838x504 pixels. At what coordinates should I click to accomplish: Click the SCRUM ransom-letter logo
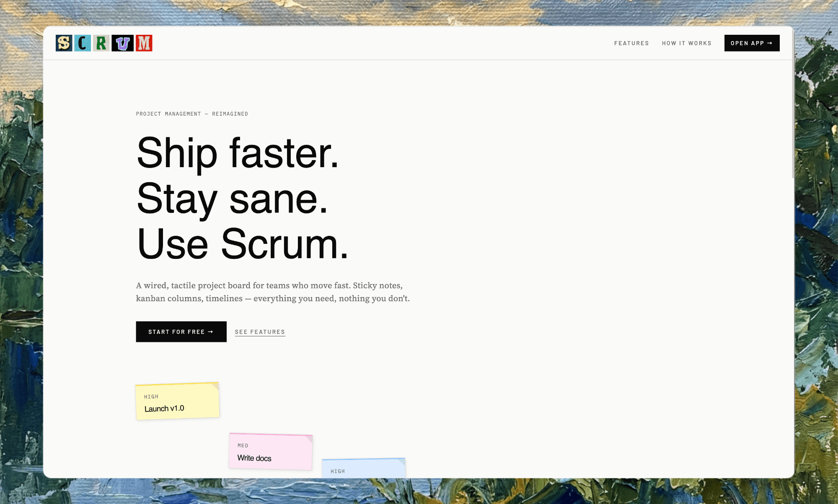(104, 43)
